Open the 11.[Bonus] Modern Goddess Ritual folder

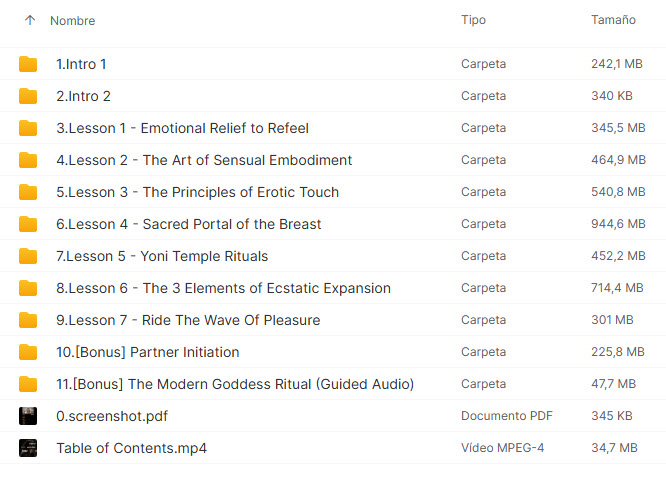click(x=235, y=384)
